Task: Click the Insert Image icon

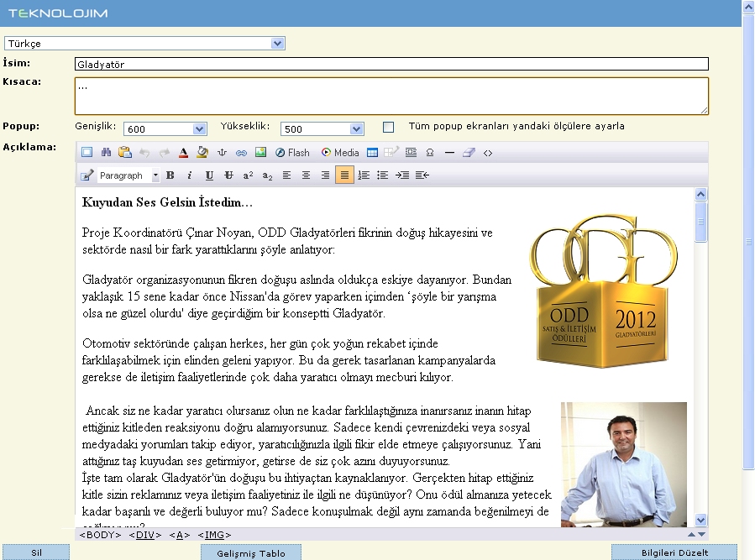Action: click(260, 153)
